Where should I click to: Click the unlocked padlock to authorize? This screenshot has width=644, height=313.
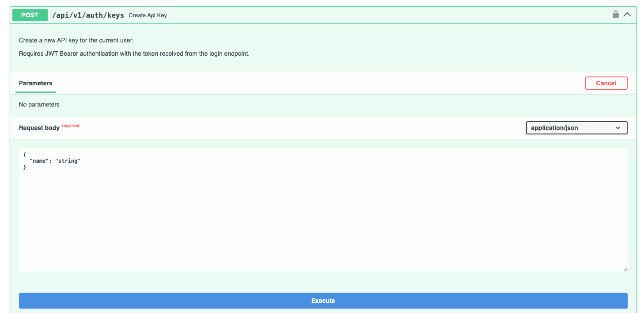616,14
